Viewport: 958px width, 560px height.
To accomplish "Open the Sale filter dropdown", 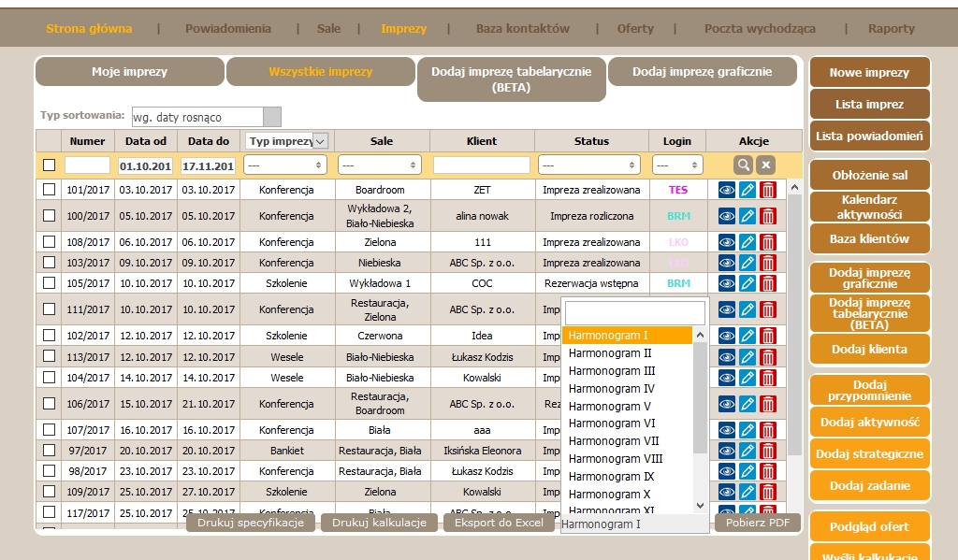I will click(x=382, y=165).
